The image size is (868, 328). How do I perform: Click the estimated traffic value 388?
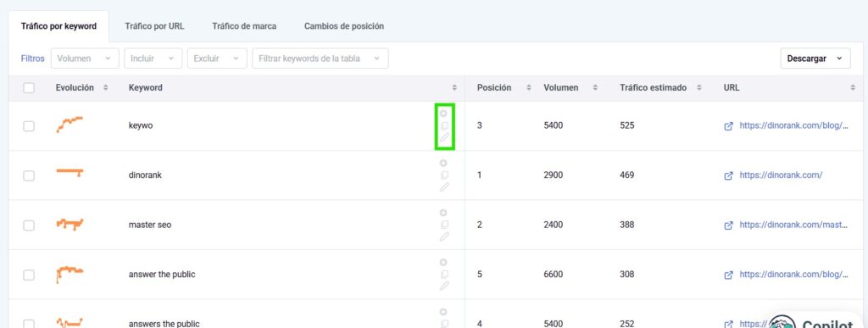[x=627, y=225]
